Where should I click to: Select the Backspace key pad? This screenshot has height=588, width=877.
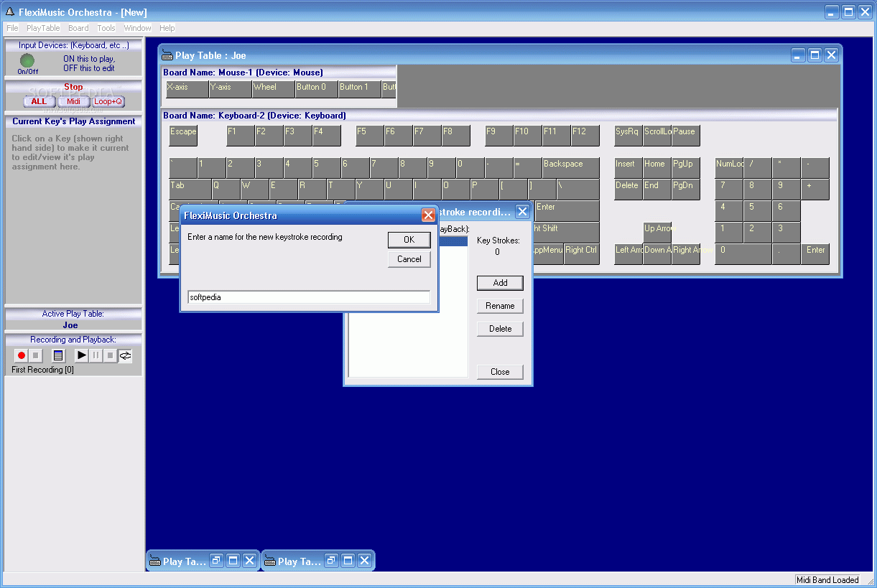pos(571,168)
